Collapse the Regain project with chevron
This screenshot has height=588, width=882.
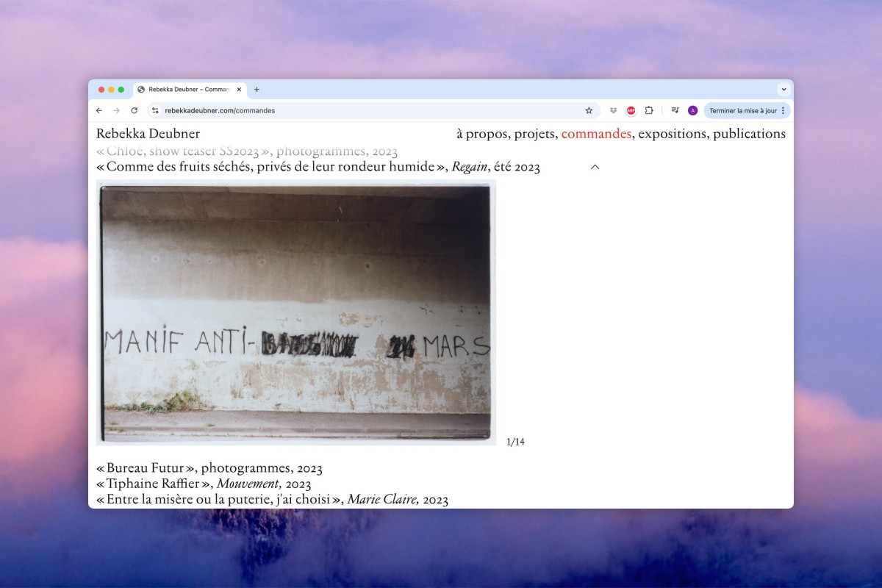coord(595,167)
